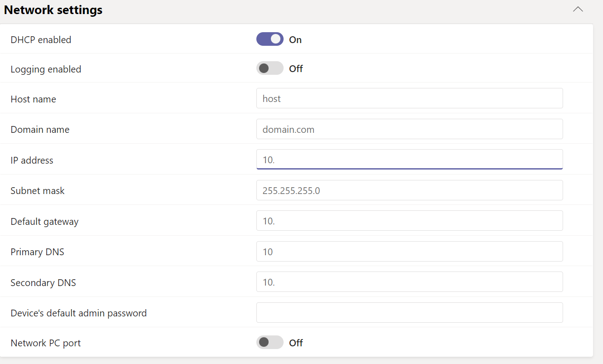Click the Logging enabled label
Viewport: 603px width, 364px height.
tap(46, 69)
